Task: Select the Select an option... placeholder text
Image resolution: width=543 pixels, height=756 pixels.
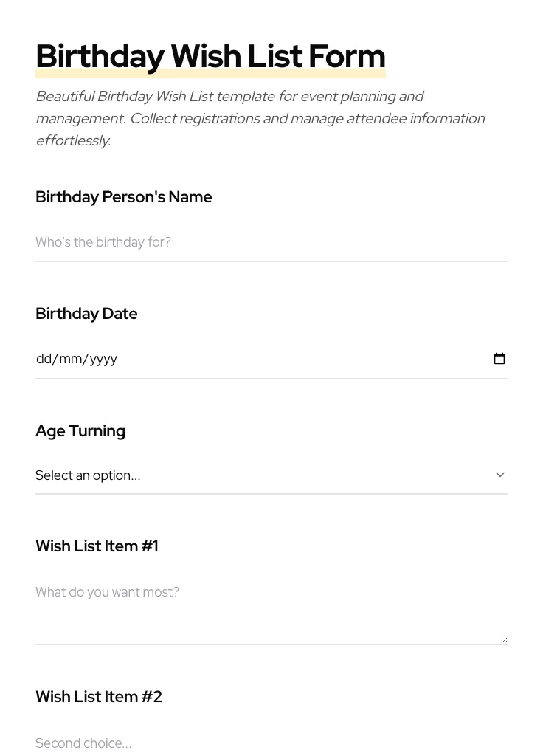Action: pyautogui.click(x=88, y=475)
